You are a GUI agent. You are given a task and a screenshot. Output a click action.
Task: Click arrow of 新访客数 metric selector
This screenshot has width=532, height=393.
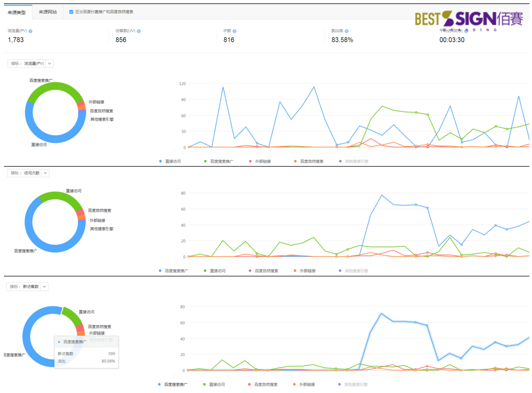click(x=45, y=287)
